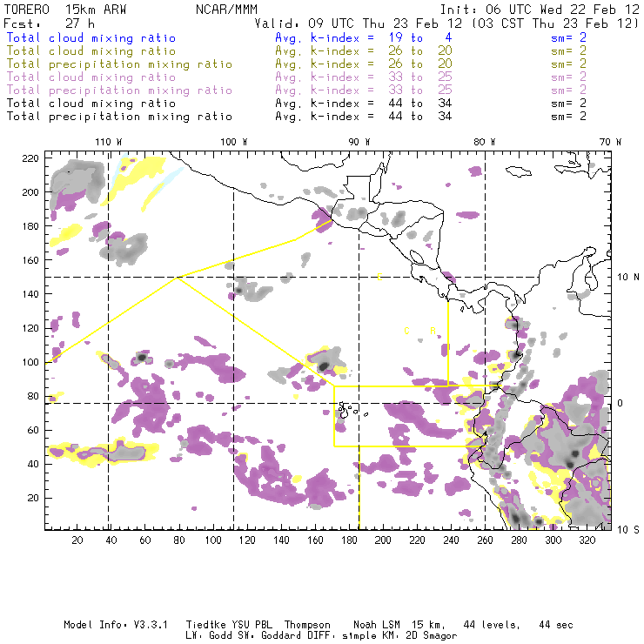Click the '110 W' longitude label
Screen dimensions: 644x644
[109, 142]
